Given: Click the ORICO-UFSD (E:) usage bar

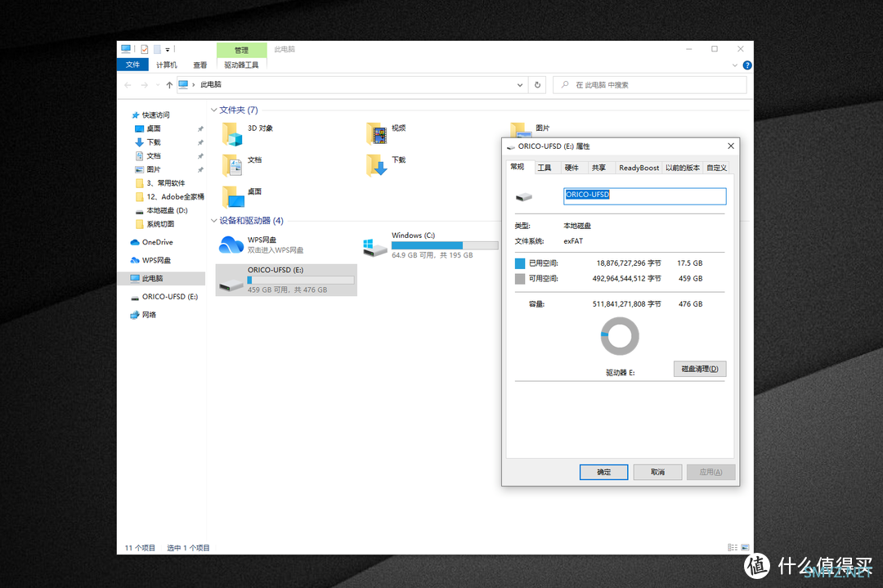Looking at the screenshot, I should (301, 280).
